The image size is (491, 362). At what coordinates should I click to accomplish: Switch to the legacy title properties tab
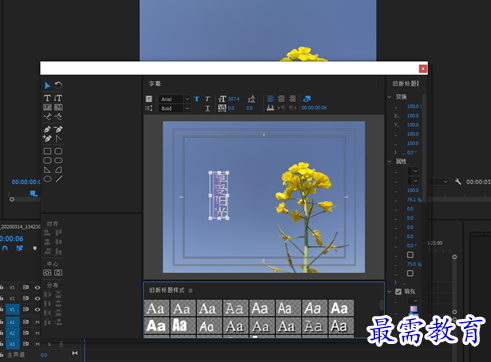pos(405,83)
